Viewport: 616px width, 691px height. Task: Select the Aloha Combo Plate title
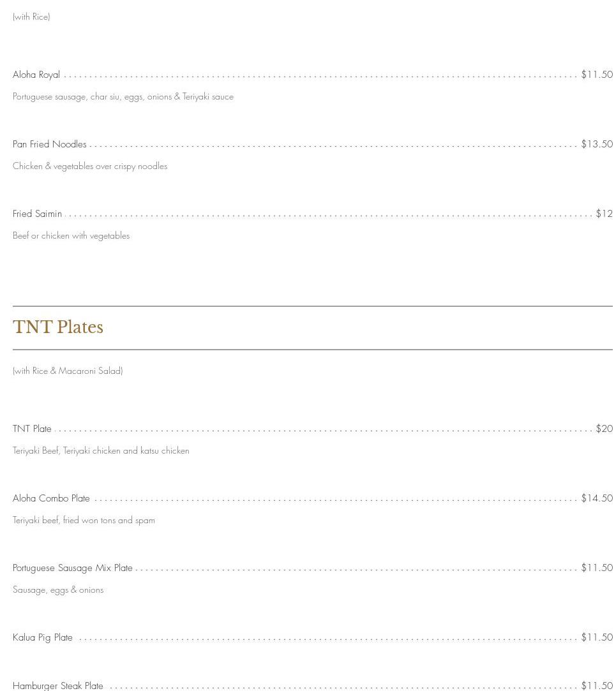51,498
